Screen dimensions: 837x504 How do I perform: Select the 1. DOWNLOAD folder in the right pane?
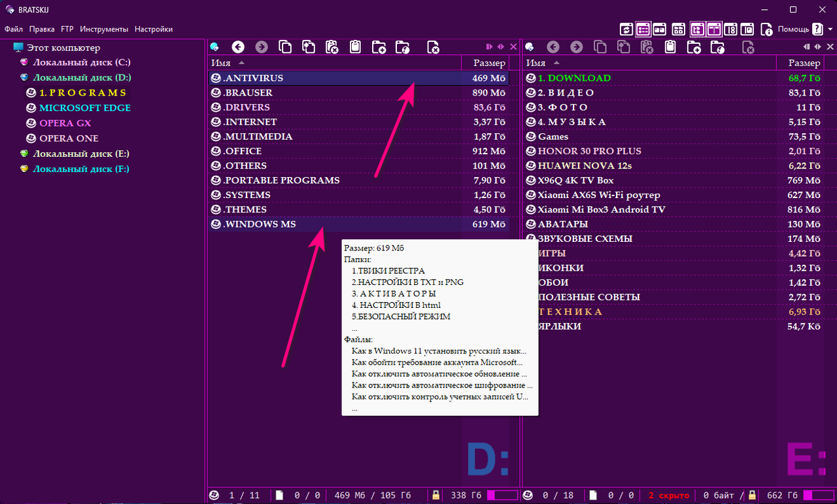674,78
